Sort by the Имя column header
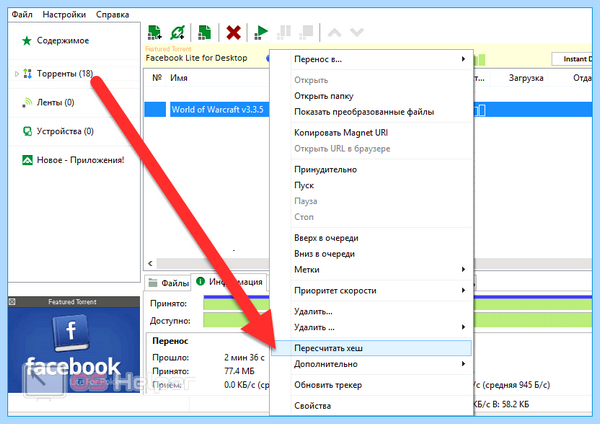Image resolution: width=600 pixels, height=424 pixels. [x=179, y=78]
